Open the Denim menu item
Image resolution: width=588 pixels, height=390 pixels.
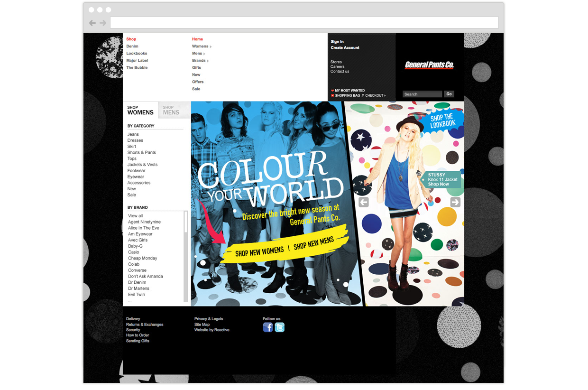pyautogui.click(x=132, y=46)
